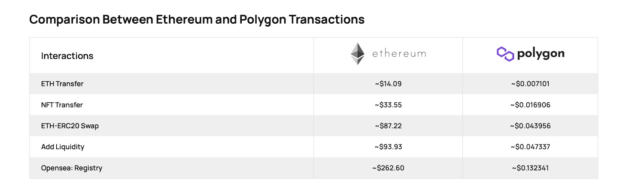Click the Ethereum diamond logo icon
Image resolution: width=644 pixels, height=188 pixels.
(357, 54)
